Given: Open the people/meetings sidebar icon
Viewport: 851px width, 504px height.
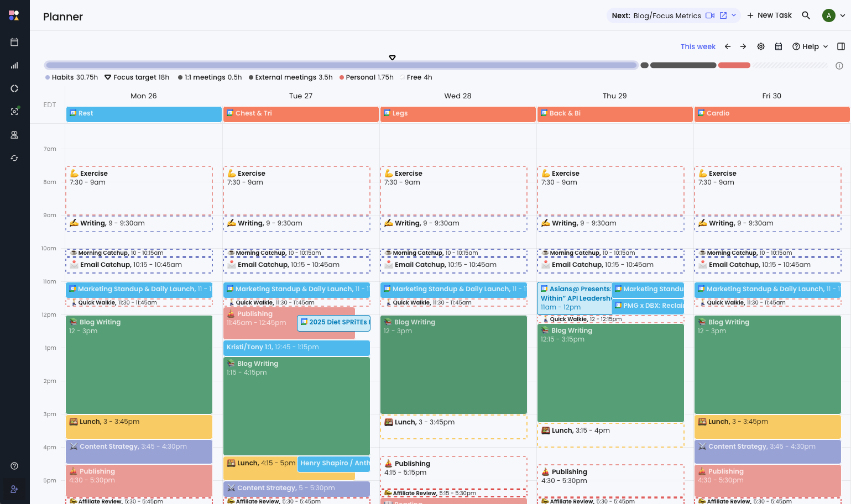Looking at the screenshot, I should tap(14, 135).
